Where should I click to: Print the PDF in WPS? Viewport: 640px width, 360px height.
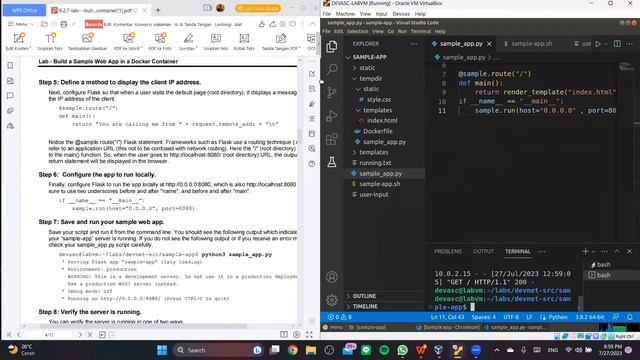click(x=64, y=24)
